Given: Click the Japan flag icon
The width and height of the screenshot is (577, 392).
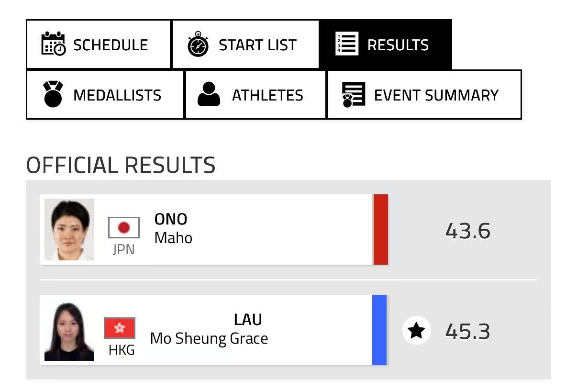Looking at the screenshot, I should click(124, 227).
